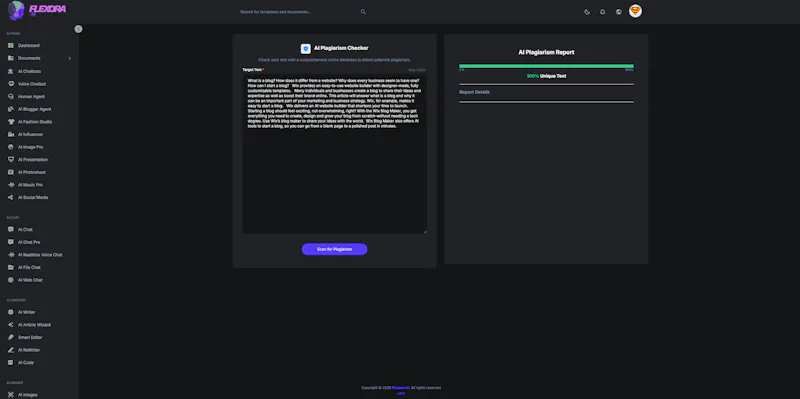This screenshot has height=399, width=800.
Task: Click the AI Fashion Studio shirt icon
Action: point(11,122)
